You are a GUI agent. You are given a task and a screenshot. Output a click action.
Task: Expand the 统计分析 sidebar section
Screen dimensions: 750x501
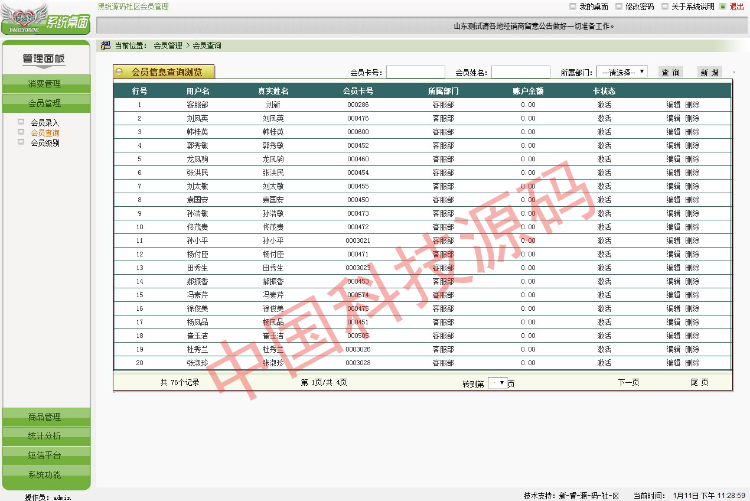[46, 436]
